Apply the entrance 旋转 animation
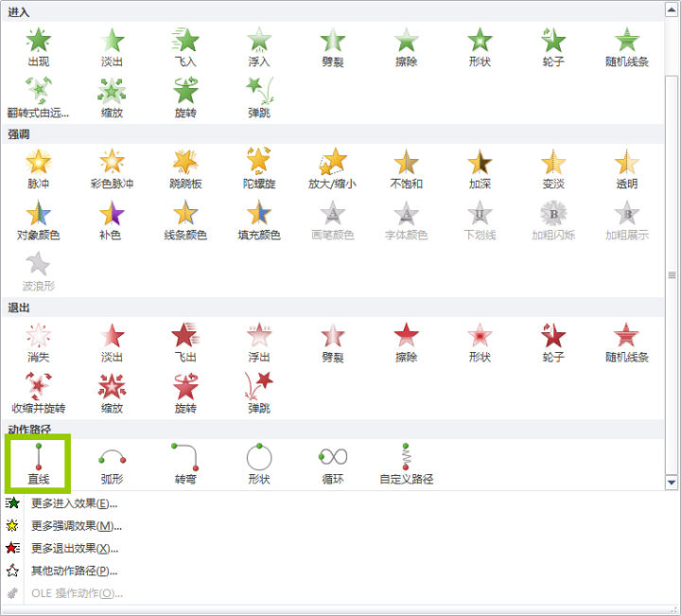681x616 pixels. [185, 98]
